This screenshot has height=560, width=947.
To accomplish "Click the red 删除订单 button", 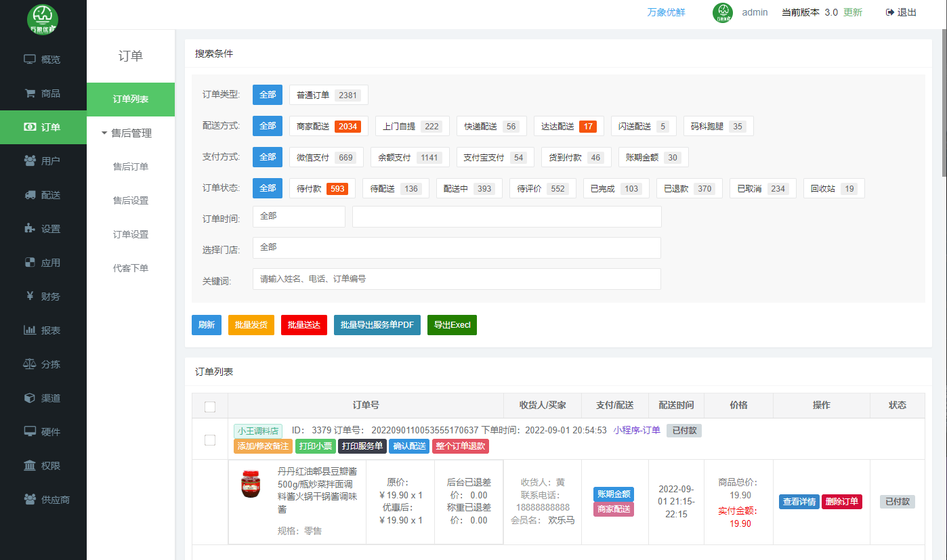I will [841, 502].
